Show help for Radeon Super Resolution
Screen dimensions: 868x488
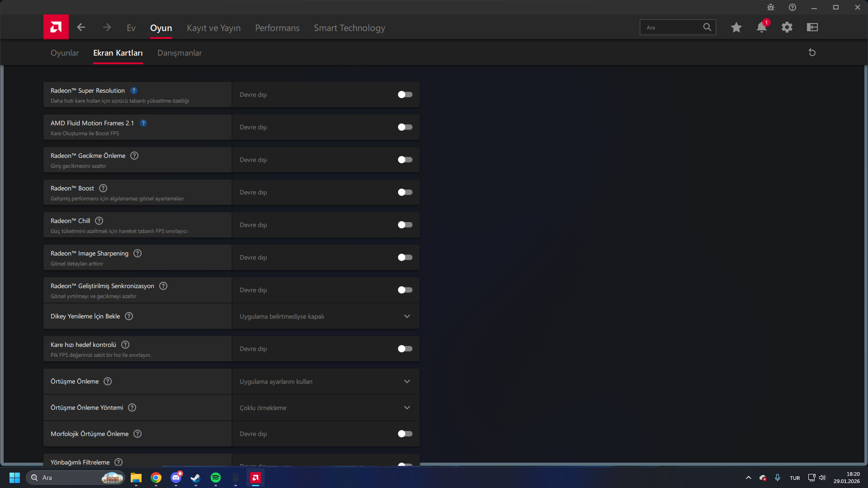[x=134, y=90]
